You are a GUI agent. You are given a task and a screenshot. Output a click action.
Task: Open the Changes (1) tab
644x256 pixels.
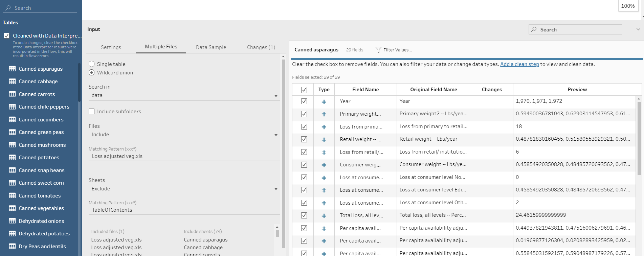(261, 47)
